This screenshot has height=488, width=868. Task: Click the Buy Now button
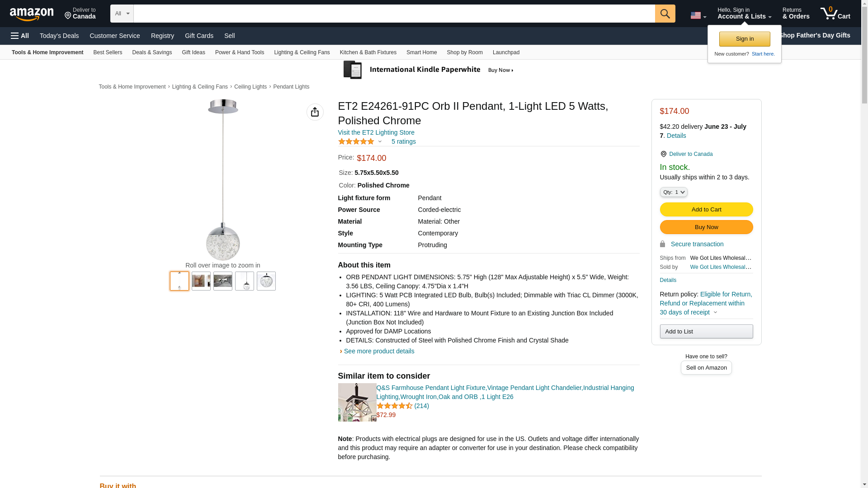[706, 227]
